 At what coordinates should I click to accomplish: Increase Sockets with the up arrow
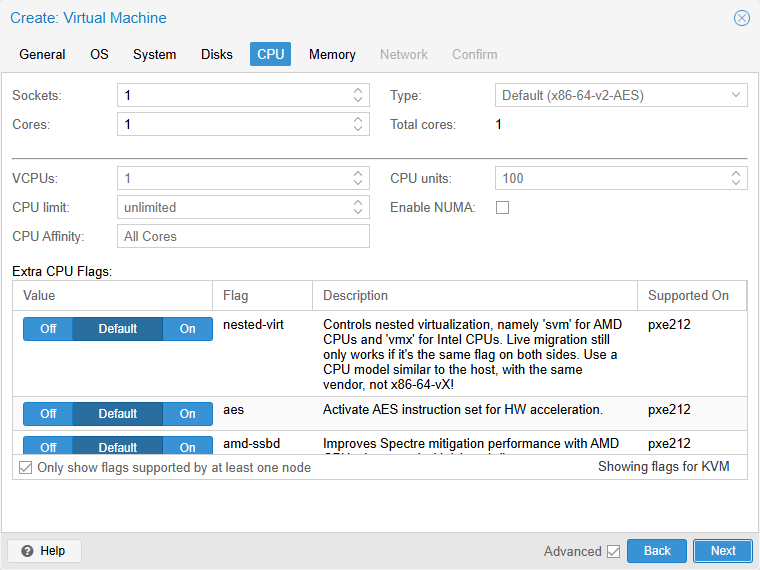point(358,90)
